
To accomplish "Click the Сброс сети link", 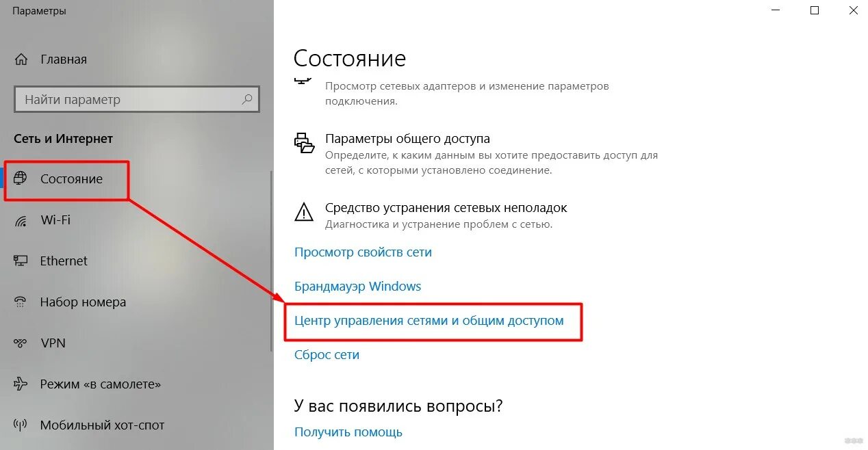I will click(327, 355).
